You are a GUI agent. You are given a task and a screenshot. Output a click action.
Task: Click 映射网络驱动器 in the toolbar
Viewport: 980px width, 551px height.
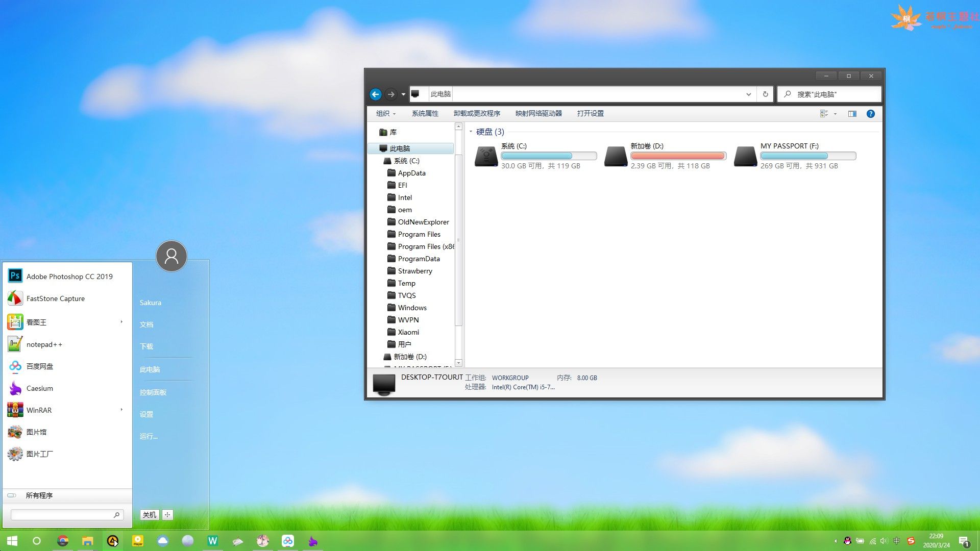click(x=538, y=114)
